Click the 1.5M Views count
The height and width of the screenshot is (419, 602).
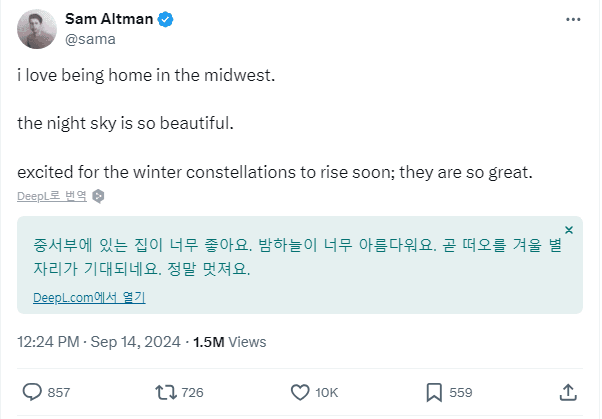tap(229, 342)
